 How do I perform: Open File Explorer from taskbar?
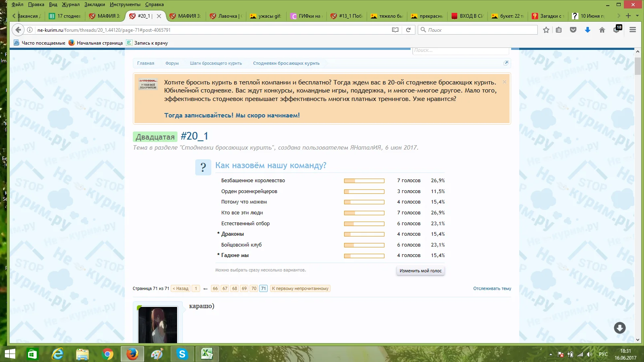point(82,354)
